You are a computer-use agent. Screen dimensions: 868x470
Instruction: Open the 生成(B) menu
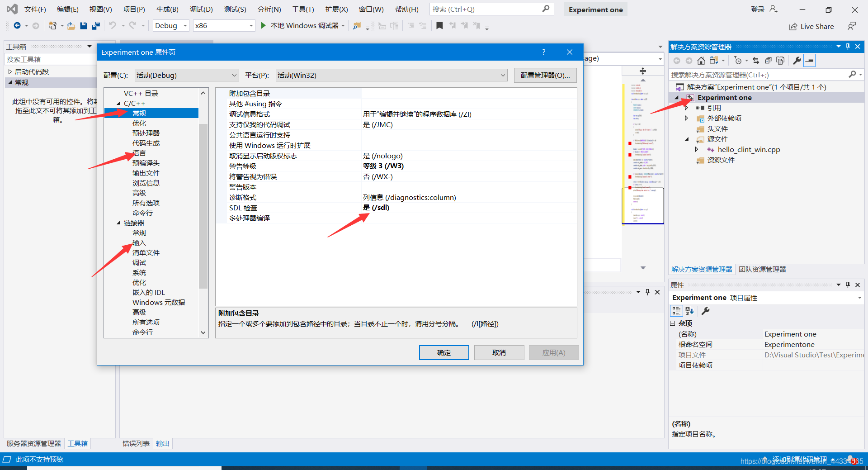point(167,9)
